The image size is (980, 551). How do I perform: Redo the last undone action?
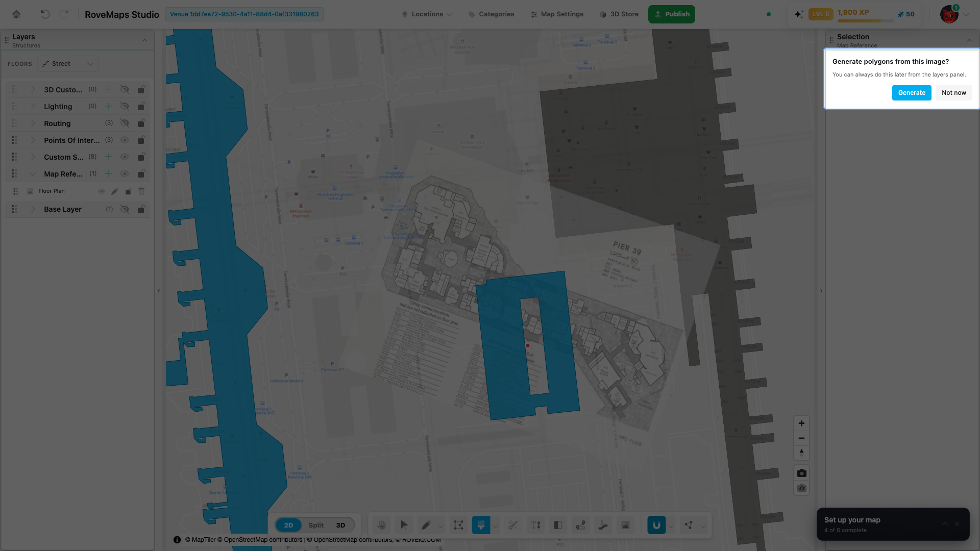[x=64, y=14]
